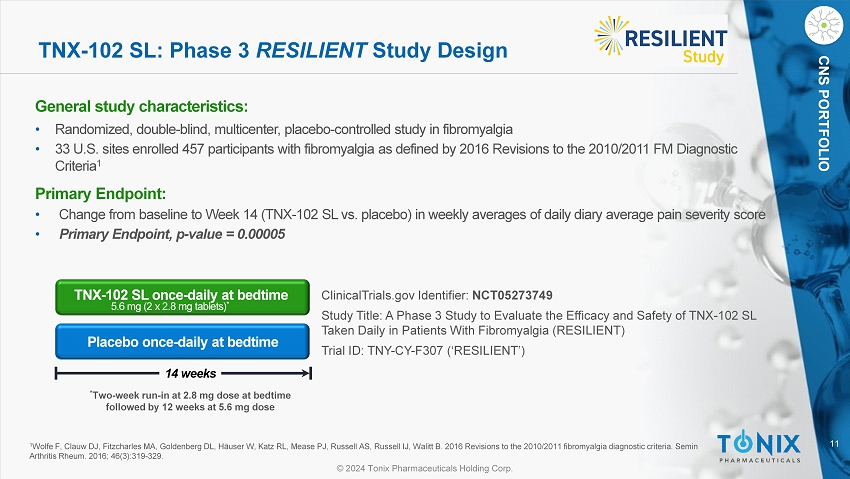Click the 'General study characteristics' heading
This screenshot has width=850, height=479.
pos(141,106)
